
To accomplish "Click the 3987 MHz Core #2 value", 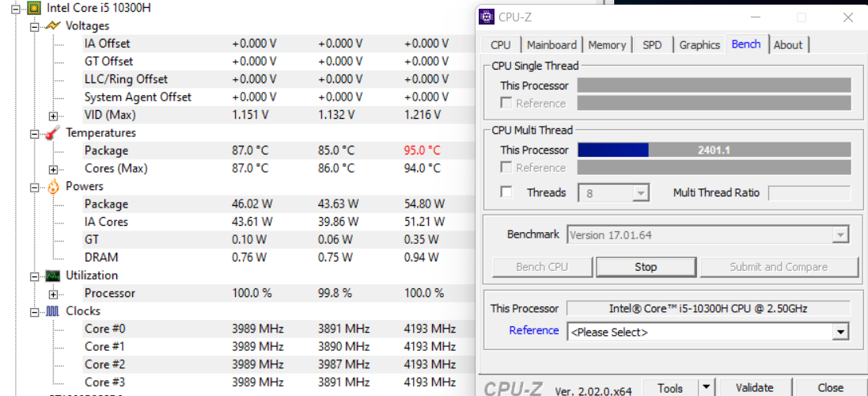I will click(343, 364).
